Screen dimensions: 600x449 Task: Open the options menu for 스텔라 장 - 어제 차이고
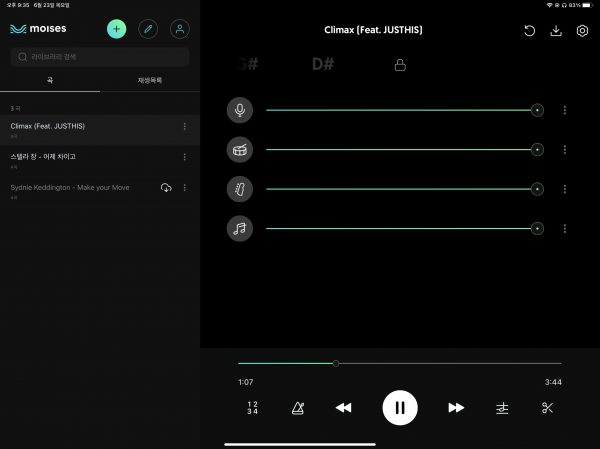click(x=184, y=157)
